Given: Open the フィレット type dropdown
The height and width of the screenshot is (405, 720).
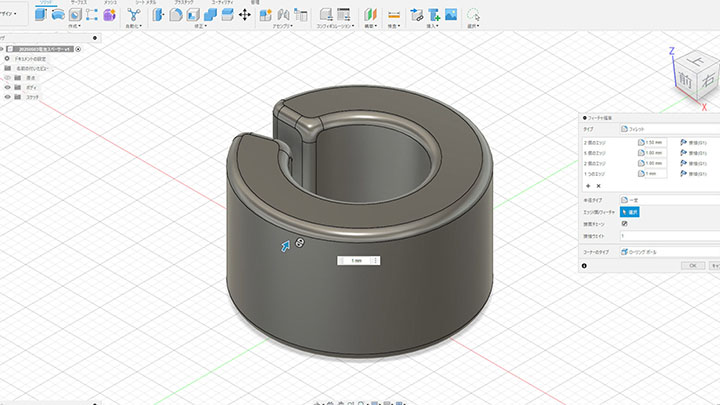Looking at the screenshot, I should [x=670, y=129].
